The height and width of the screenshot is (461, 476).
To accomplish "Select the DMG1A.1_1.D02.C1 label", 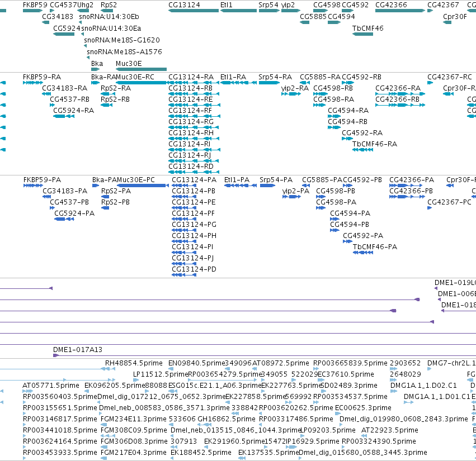I will (423, 386).
